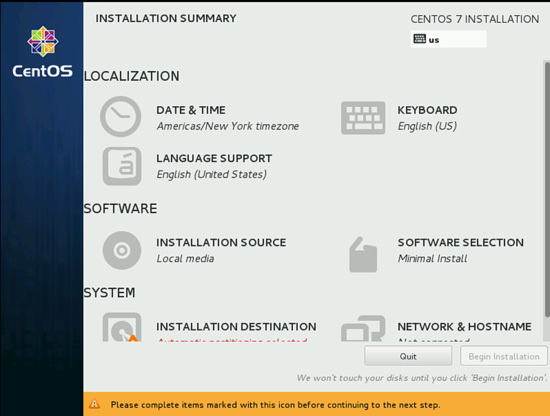Click the keyboard icon beside 'us' indicator
The image size is (550, 416).
(x=420, y=39)
